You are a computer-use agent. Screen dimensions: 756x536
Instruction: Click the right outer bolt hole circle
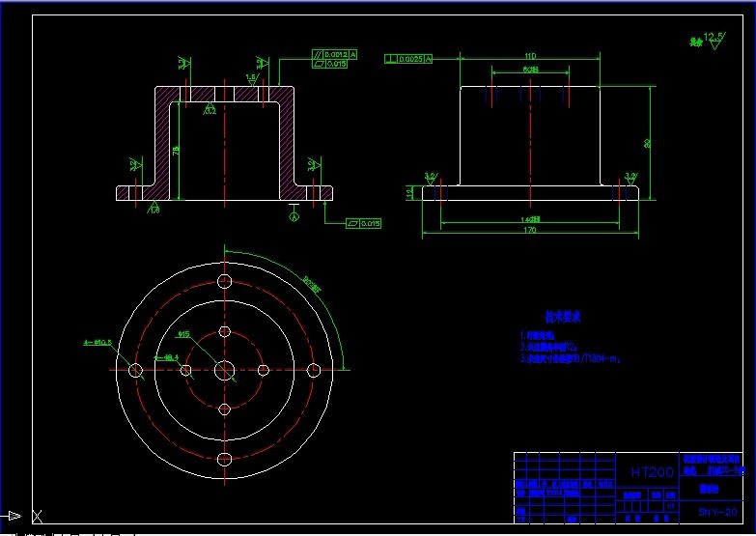[314, 371]
